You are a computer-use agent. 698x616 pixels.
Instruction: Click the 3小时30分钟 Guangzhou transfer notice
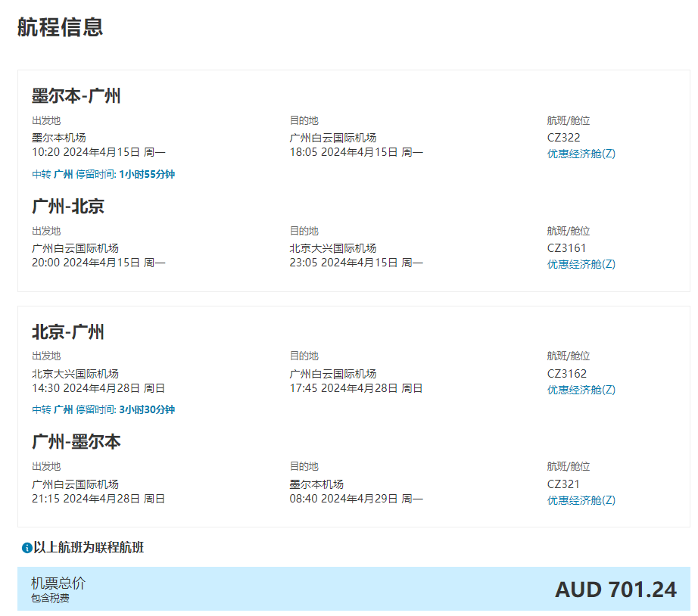pyautogui.click(x=103, y=409)
